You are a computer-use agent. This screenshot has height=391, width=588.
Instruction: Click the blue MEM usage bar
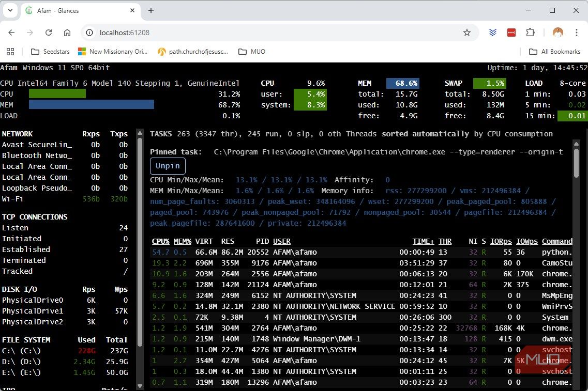[x=92, y=104]
